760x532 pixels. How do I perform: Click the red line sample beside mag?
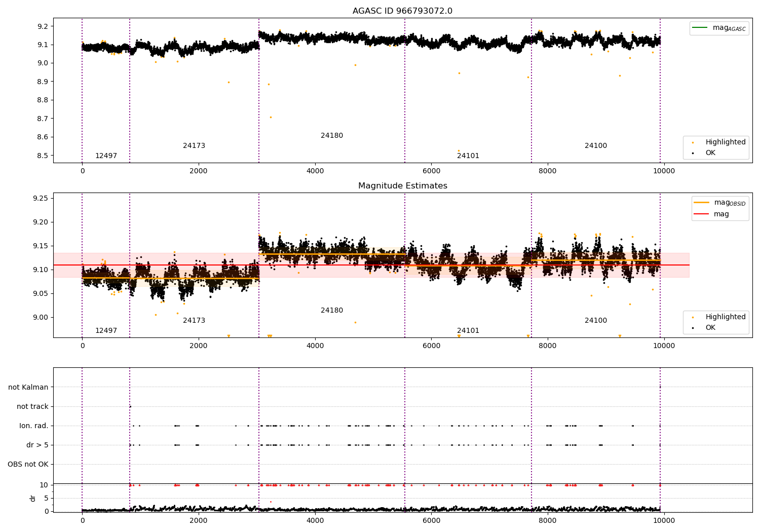click(702, 214)
